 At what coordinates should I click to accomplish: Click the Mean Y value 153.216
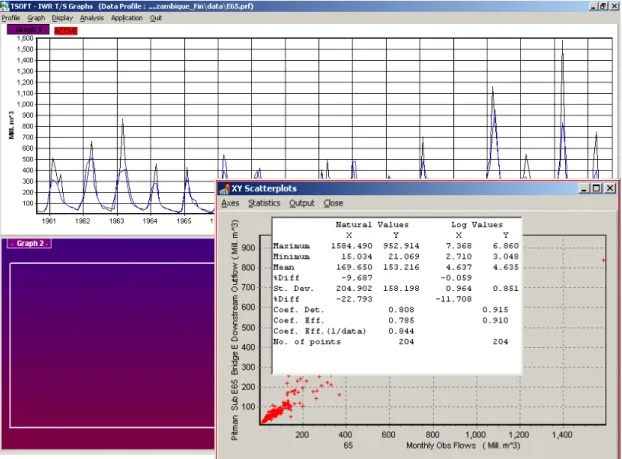401,267
